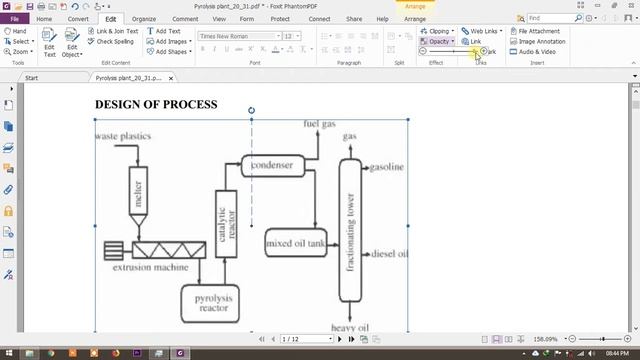The height and width of the screenshot is (360, 640).
Task: Open the File menu
Action: coord(15,19)
